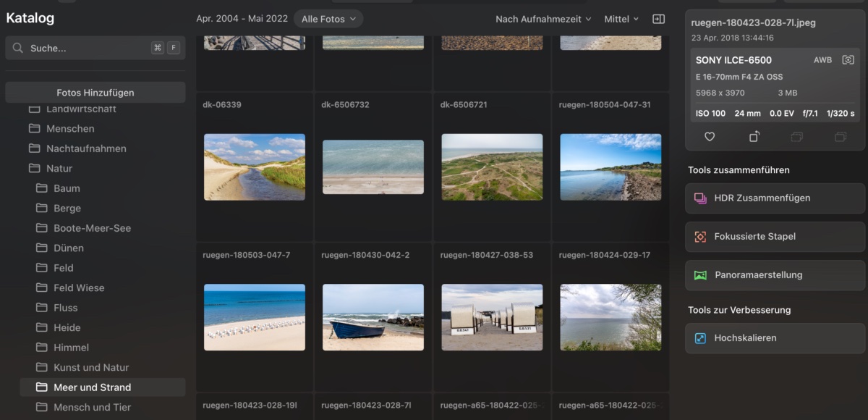
Task: Open the Fokussierte Stapel tool
Action: pos(774,236)
